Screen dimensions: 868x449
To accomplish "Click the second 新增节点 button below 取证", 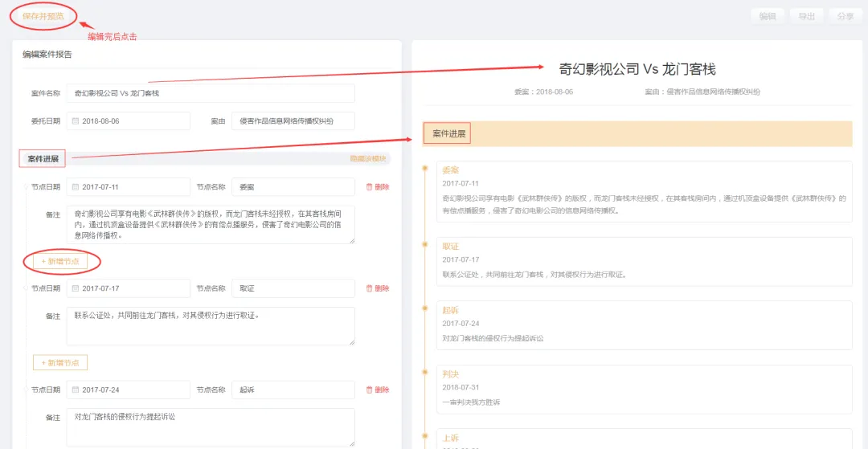I will click(60, 363).
